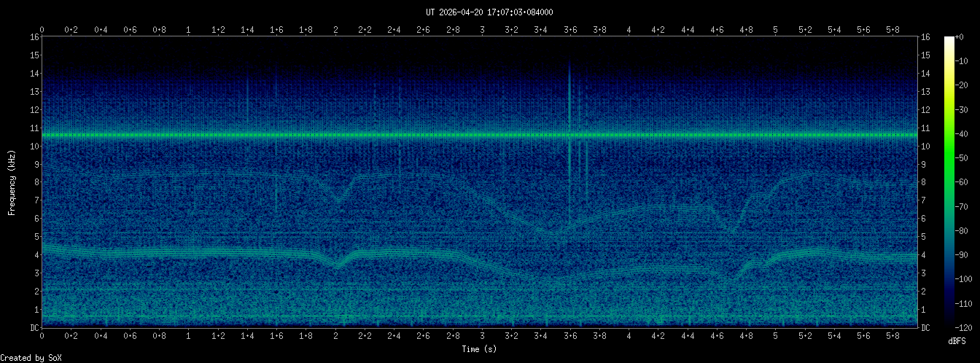The width and height of the screenshot is (980, 363).
Task: Click the upper harmonic's minimum near 3.5 seconds
Action: pyautogui.click(x=556, y=235)
